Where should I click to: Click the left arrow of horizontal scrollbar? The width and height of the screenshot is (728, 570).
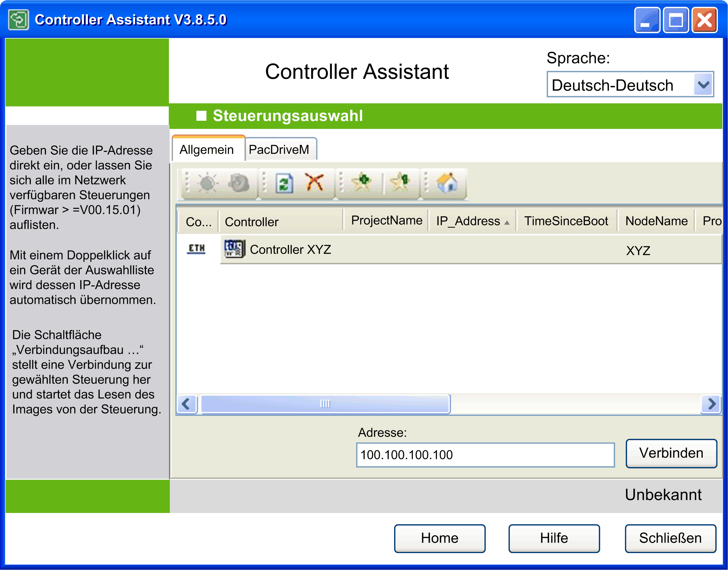186,404
